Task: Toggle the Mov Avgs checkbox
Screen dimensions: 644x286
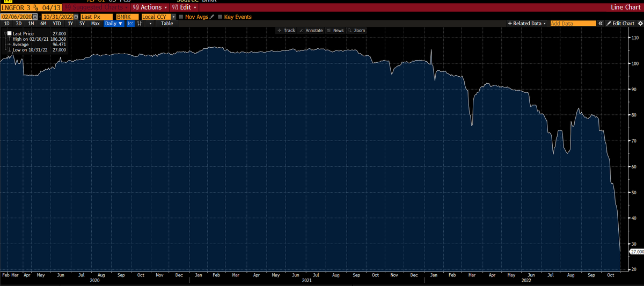Action: (x=181, y=17)
